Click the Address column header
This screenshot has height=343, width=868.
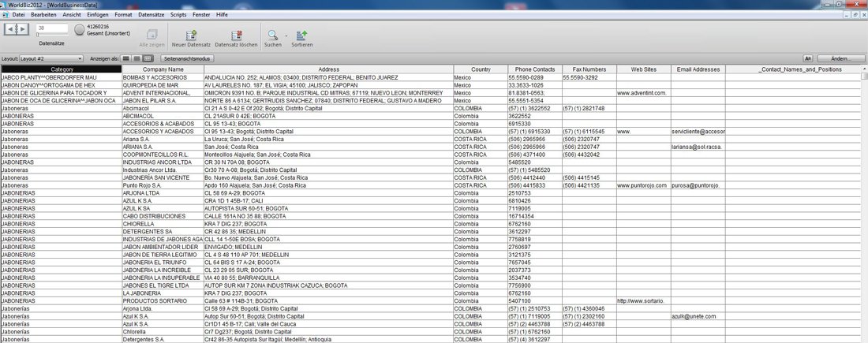[329, 69]
